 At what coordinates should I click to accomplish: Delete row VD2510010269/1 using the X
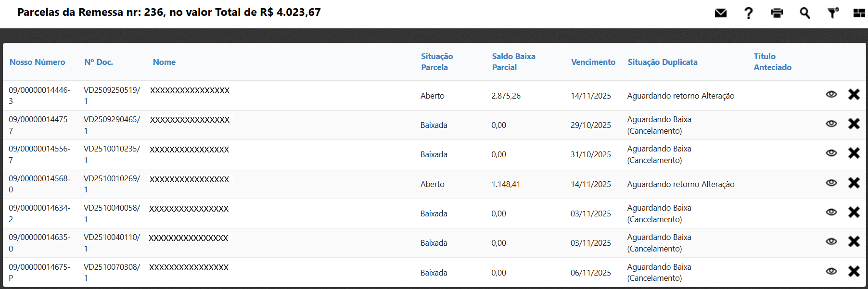click(854, 183)
